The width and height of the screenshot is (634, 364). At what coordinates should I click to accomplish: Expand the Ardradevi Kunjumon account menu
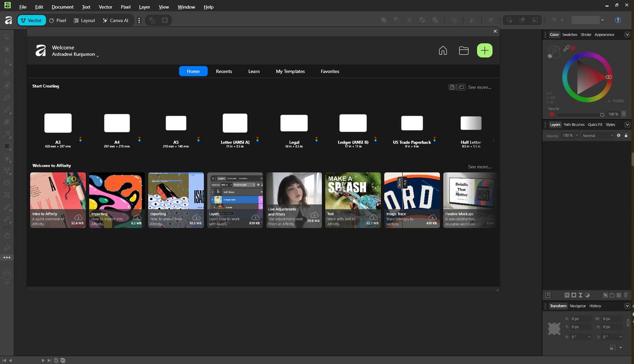(x=75, y=54)
